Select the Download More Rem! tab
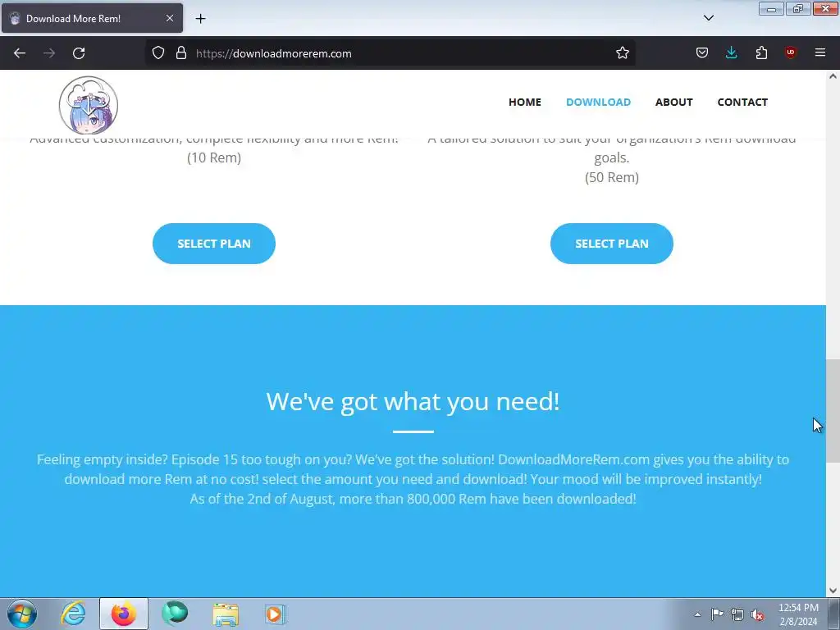The image size is (840, 630). [x=92, y=18]
